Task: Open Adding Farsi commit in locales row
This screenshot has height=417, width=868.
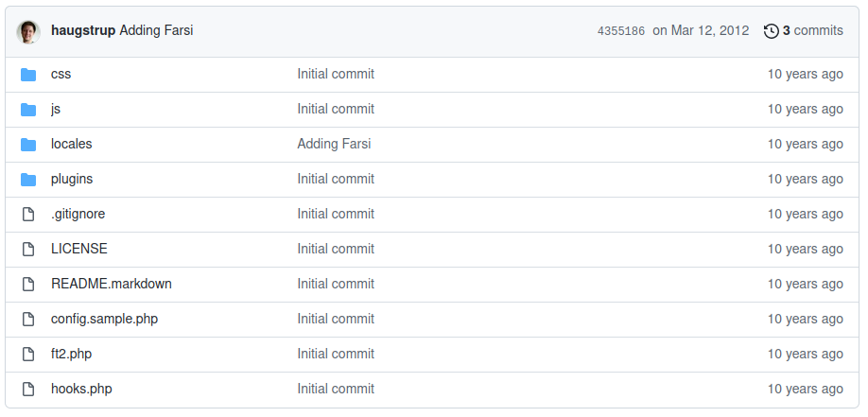Action: pos(334,145)
